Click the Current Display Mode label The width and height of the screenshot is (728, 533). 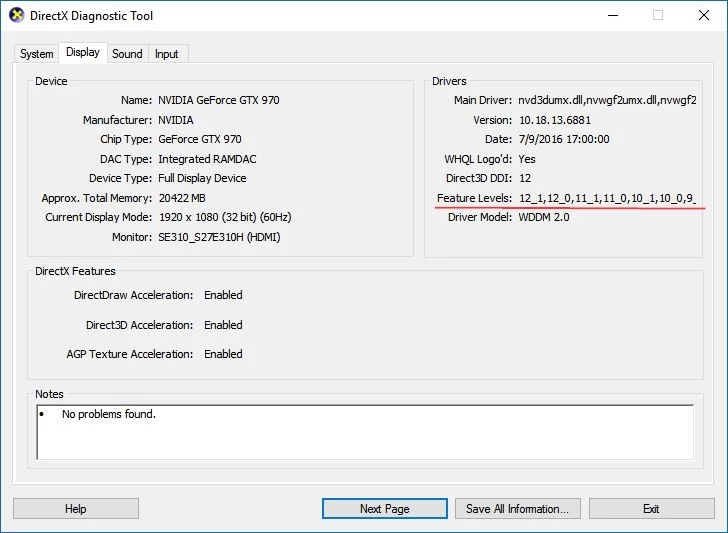[98, 217]
